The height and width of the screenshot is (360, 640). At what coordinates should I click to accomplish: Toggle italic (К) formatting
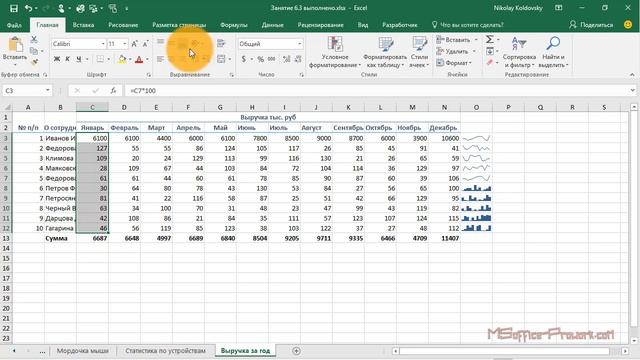67,59
